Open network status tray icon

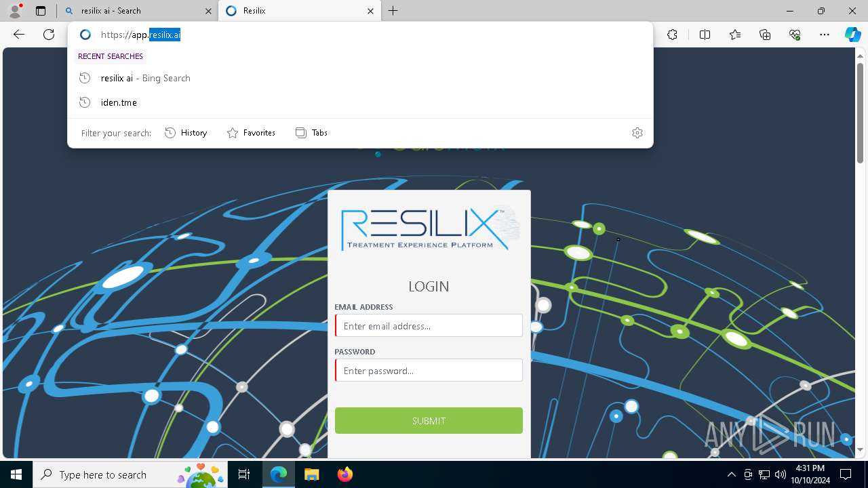point(764,474)
